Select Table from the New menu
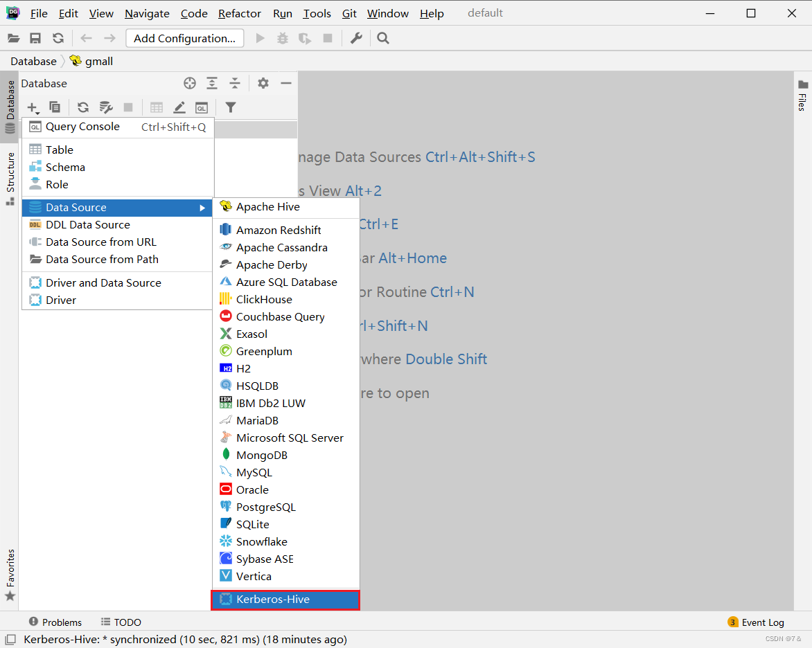812x648 pixels. point(118,150)
